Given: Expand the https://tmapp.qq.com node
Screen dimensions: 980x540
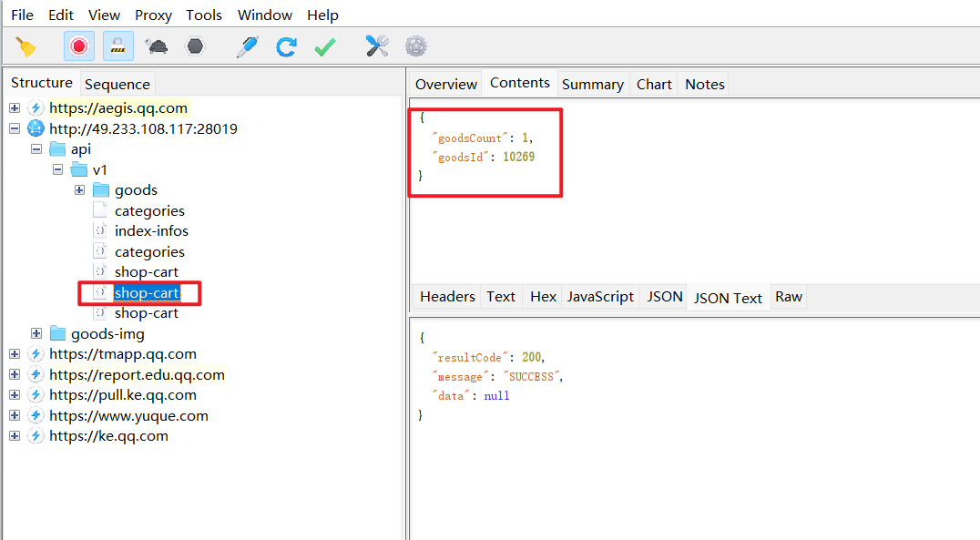Looking at the screenshot, I should tap(15, 354).
